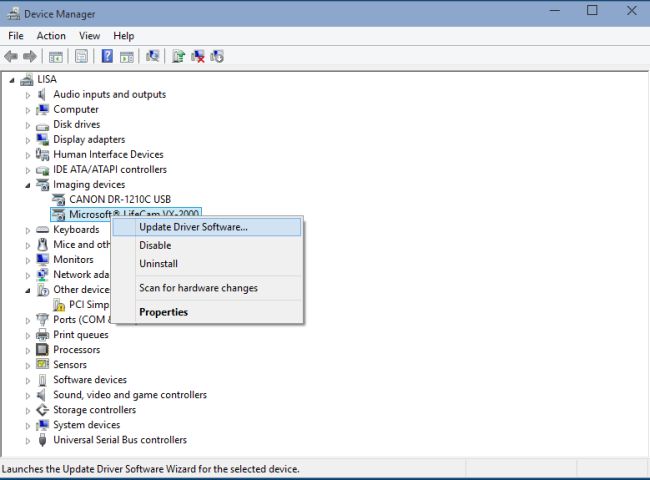
Task: Open the File menu
Action: pyautogui.click(x=16, y=36)
